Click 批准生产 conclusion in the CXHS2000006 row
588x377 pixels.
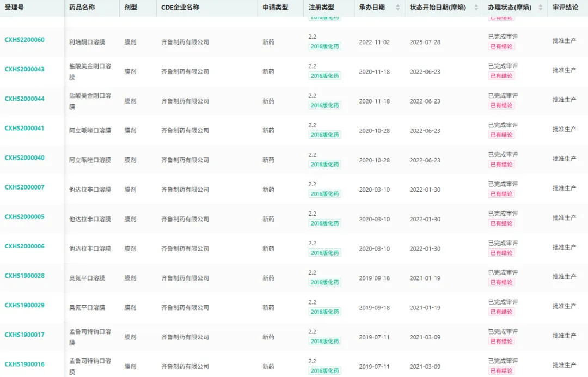[564, 247]
